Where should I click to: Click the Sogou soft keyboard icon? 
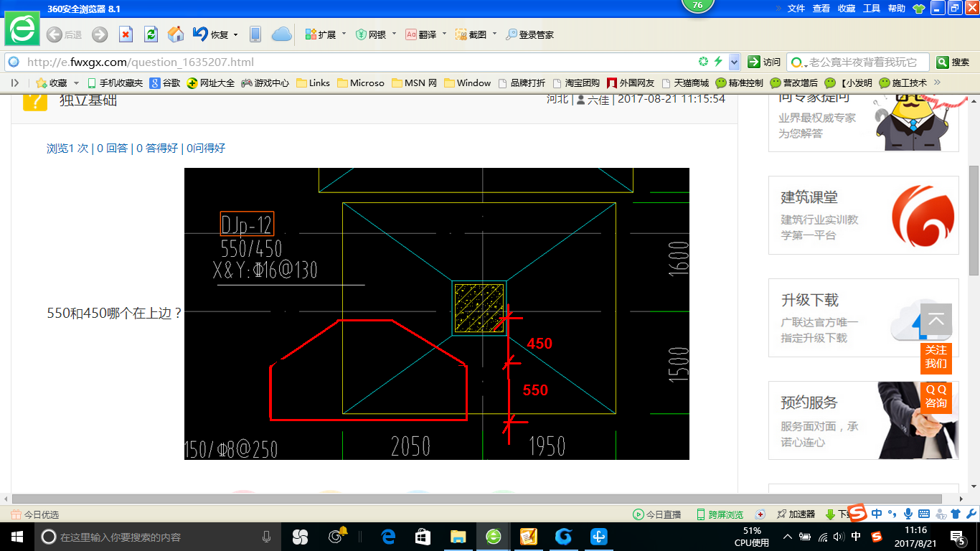(924, 514)
